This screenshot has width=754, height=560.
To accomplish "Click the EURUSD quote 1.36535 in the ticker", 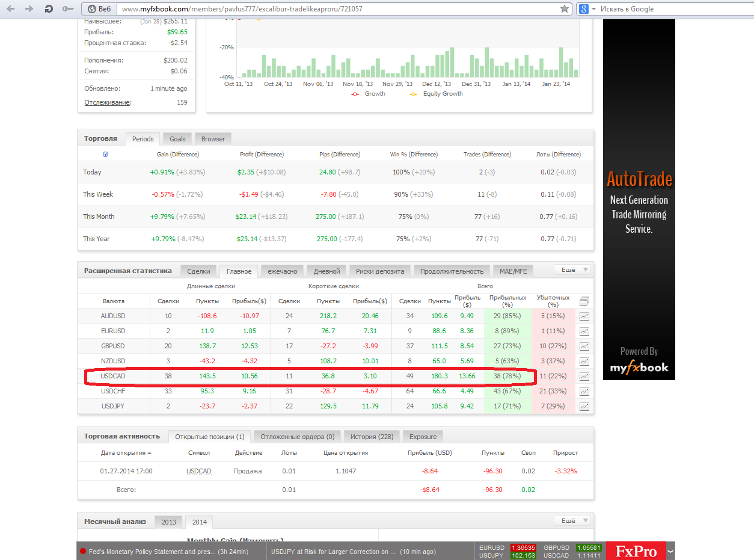I will pos(523,547).
